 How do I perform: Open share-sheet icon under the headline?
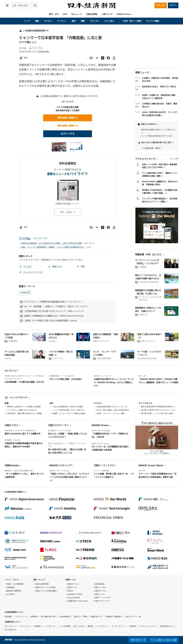[x=114, y=58]
